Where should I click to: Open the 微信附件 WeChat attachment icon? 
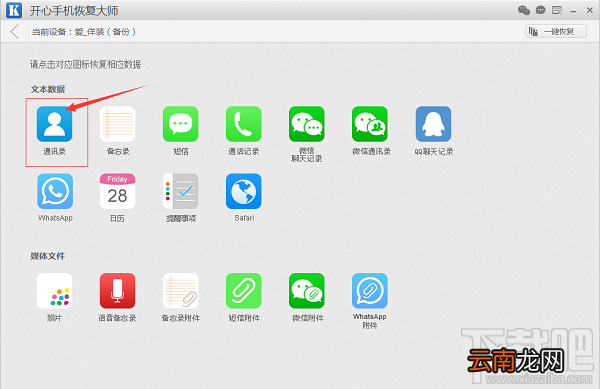point(307,291)
